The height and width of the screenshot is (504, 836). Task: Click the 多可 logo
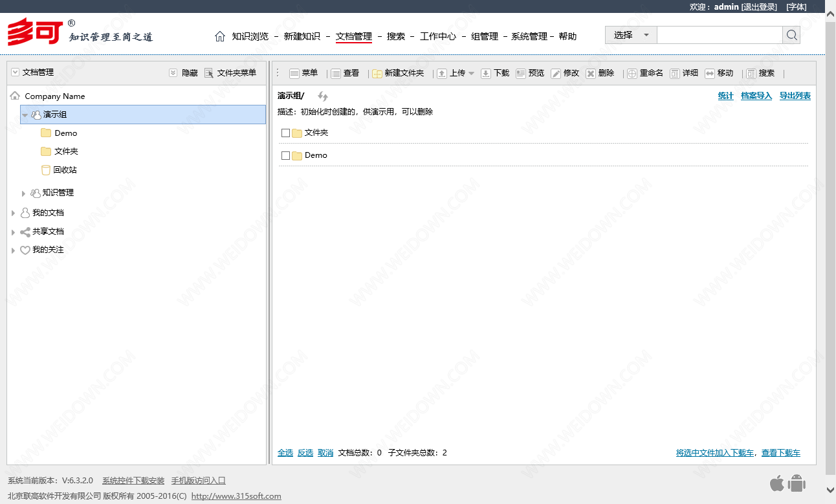pos(36,32)
